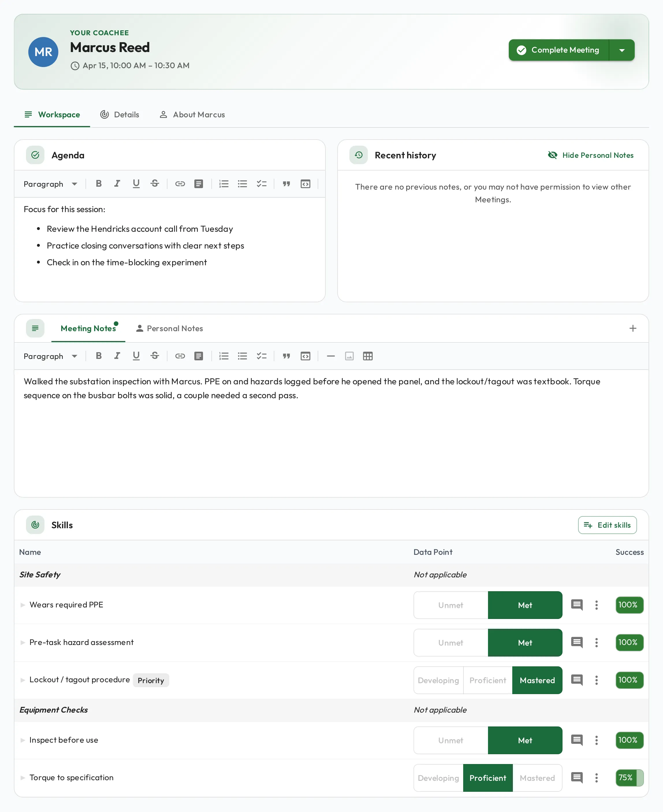
Task: Apply italic in the Meeting Notes editor
Action: point(117,356)
